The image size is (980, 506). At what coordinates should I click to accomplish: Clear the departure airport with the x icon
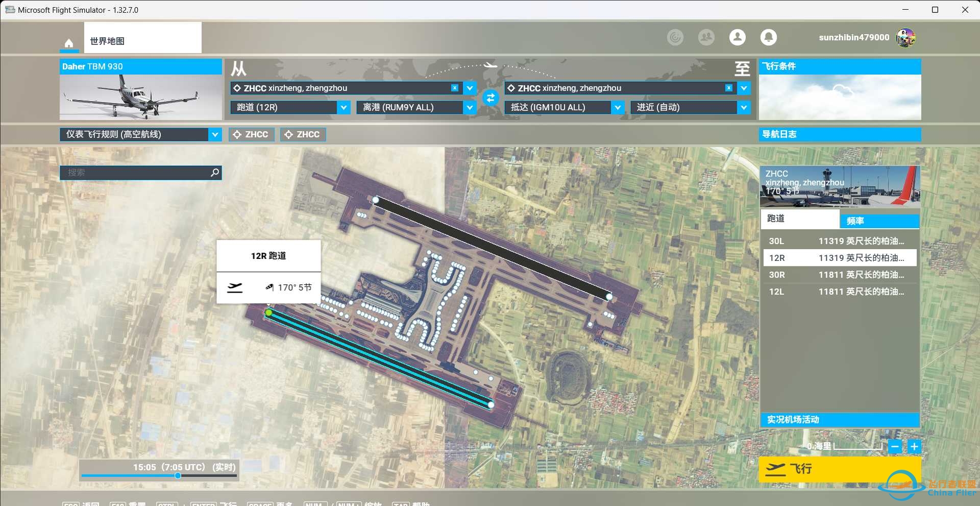(455, 88)
